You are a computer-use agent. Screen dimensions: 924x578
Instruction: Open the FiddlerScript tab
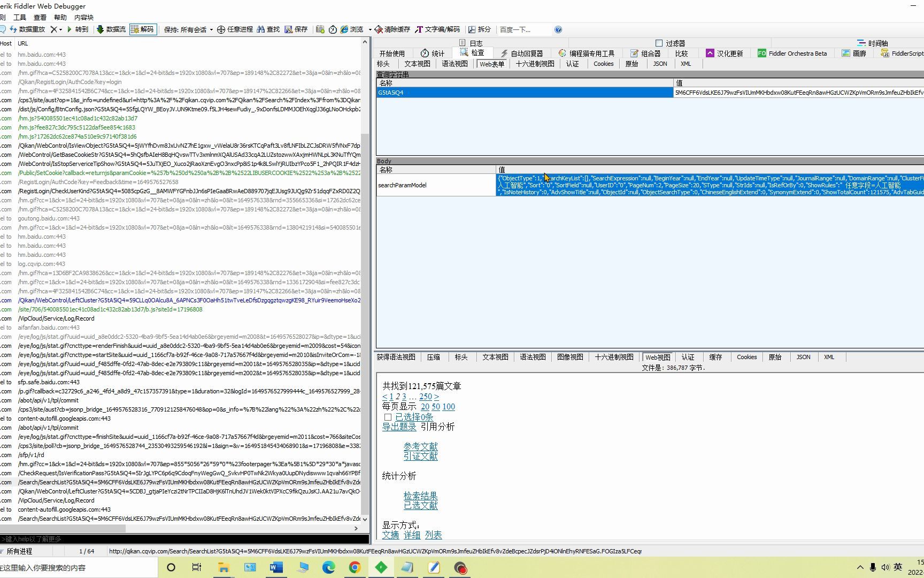[x=902, y=53]
